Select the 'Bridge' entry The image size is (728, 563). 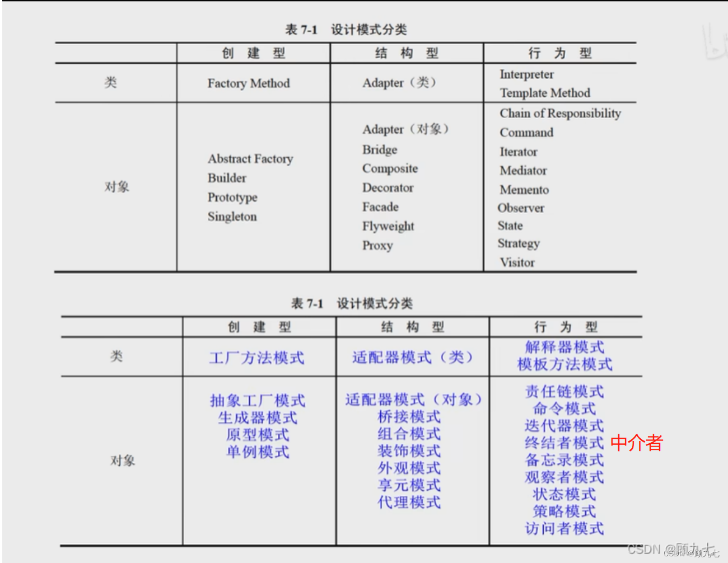[380, 150]
